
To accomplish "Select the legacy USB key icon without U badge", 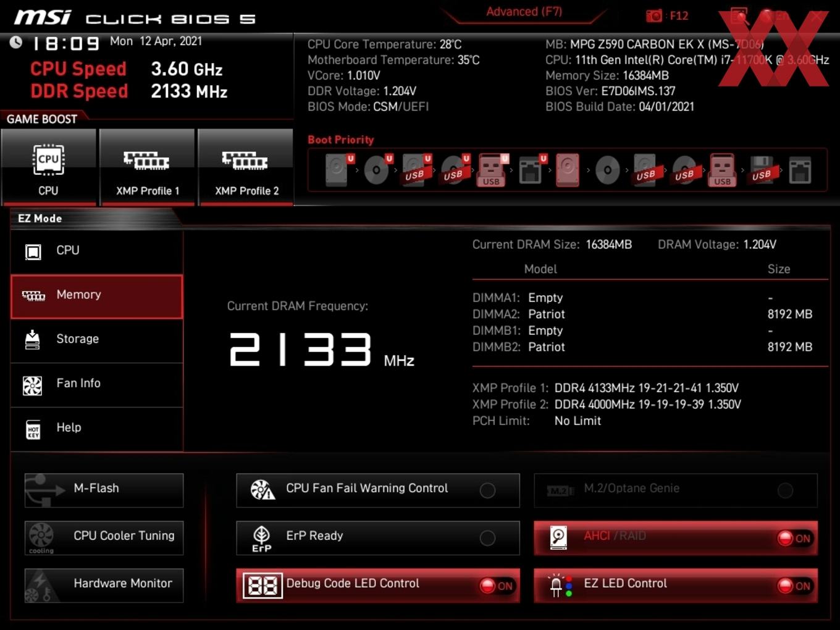I will tap(723, 170).
